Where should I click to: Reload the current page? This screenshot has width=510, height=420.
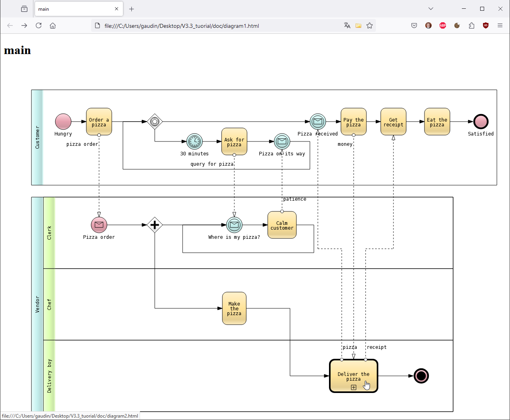click(x=39, y=25)
